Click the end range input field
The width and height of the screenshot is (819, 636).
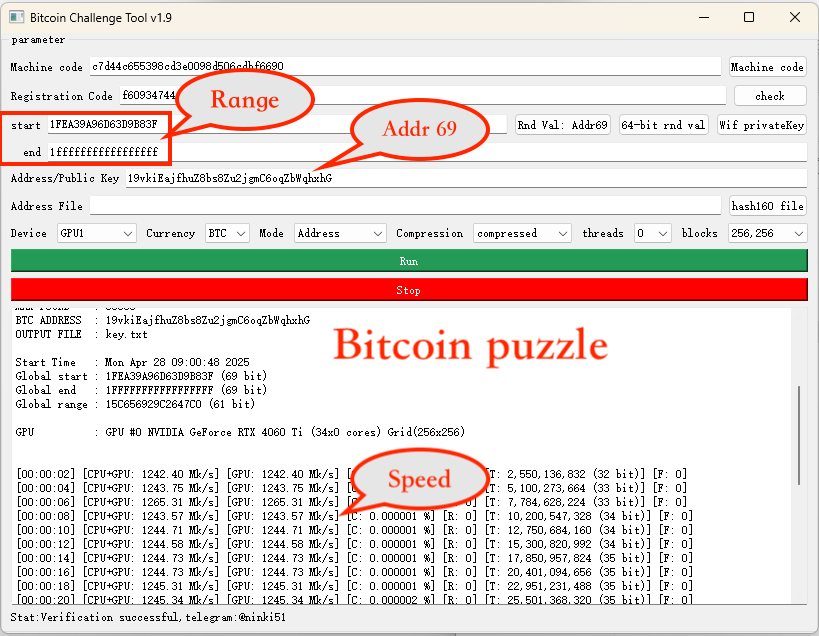pyautogui.click(x=427, y=152)
